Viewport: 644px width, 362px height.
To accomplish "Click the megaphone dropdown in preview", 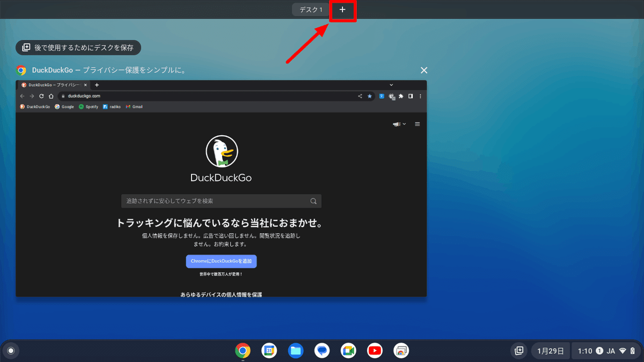I will 399,124.
